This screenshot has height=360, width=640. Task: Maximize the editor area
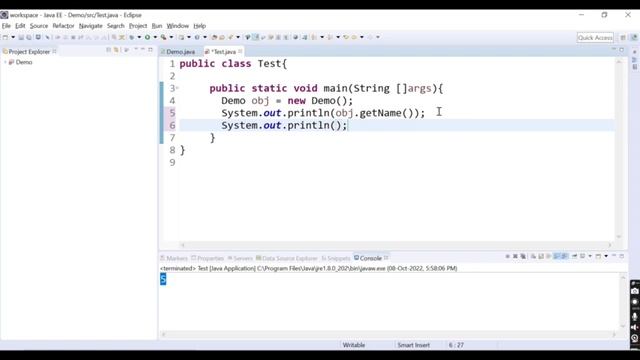coord(622,49)
